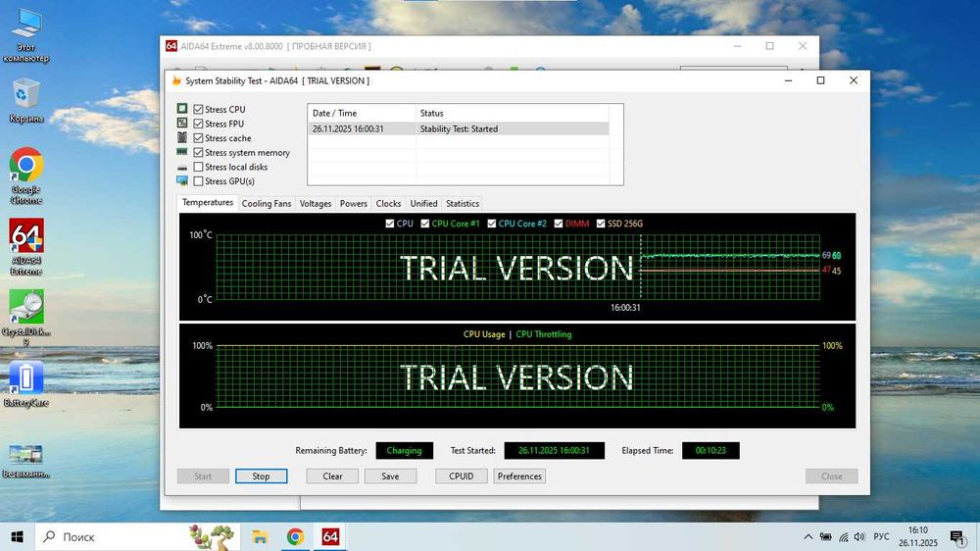Click the bonsai search highlight icon
Viewport: 980px width, 551px height.
(212, 536)
